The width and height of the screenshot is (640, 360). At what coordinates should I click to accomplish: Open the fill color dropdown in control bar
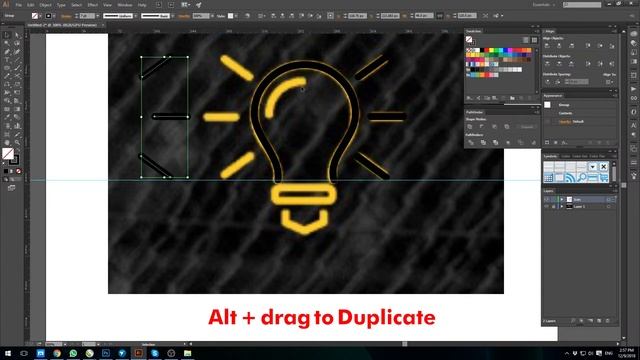40,16
